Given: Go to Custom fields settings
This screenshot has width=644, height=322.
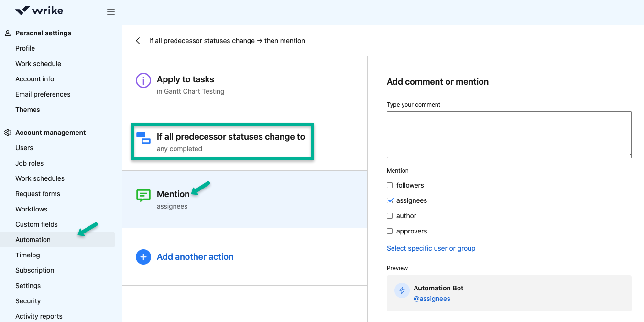Looking at the screenshot, I should (36, 224).
